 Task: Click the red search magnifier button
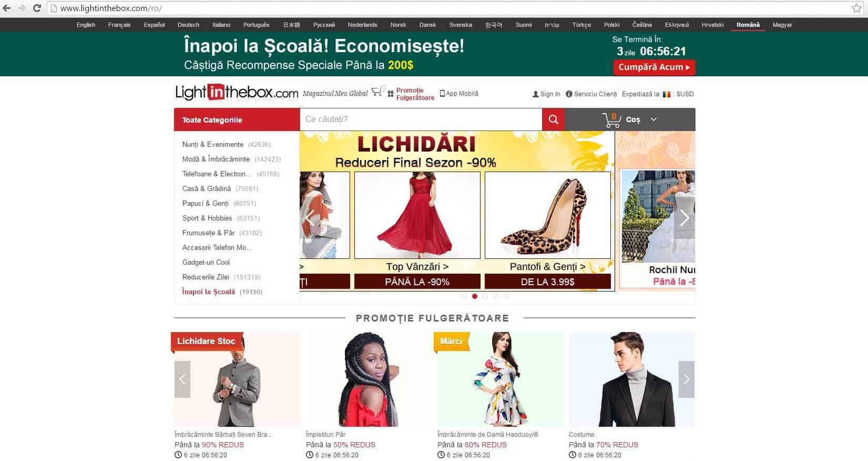(x=553, y=119)
